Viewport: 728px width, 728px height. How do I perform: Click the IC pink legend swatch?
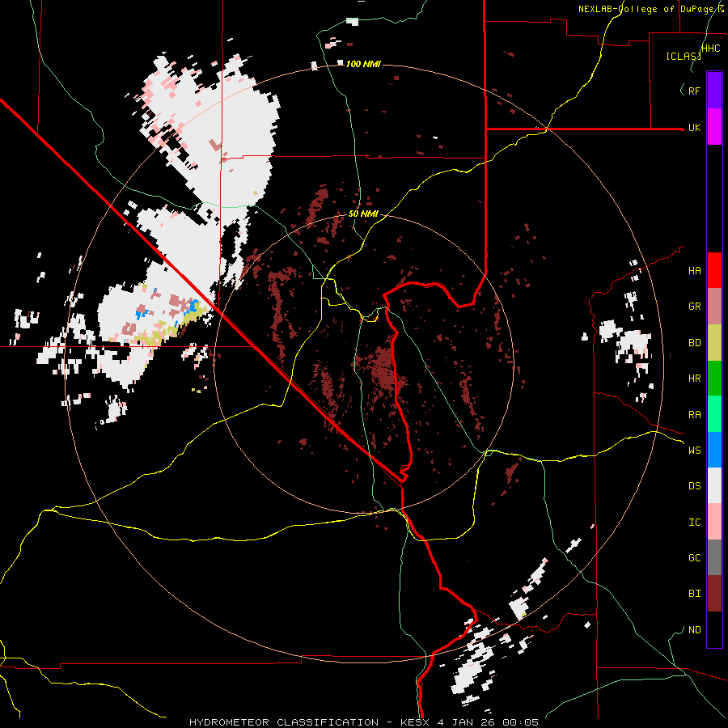714,522
